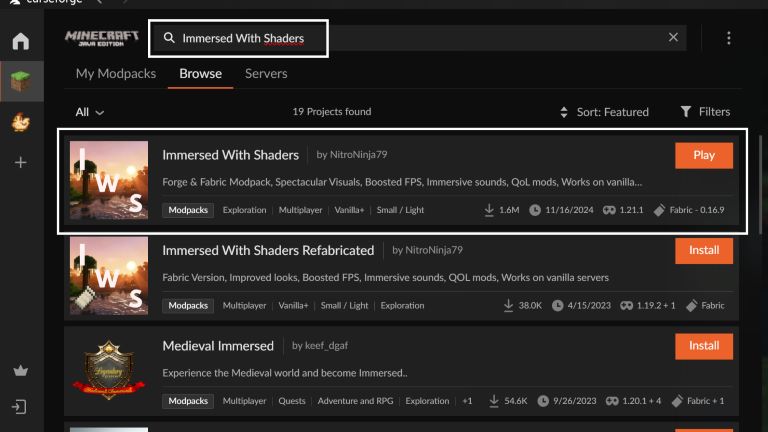
Task: Click Multiplayer tag on Refabricated result
Action: point(244,306)
